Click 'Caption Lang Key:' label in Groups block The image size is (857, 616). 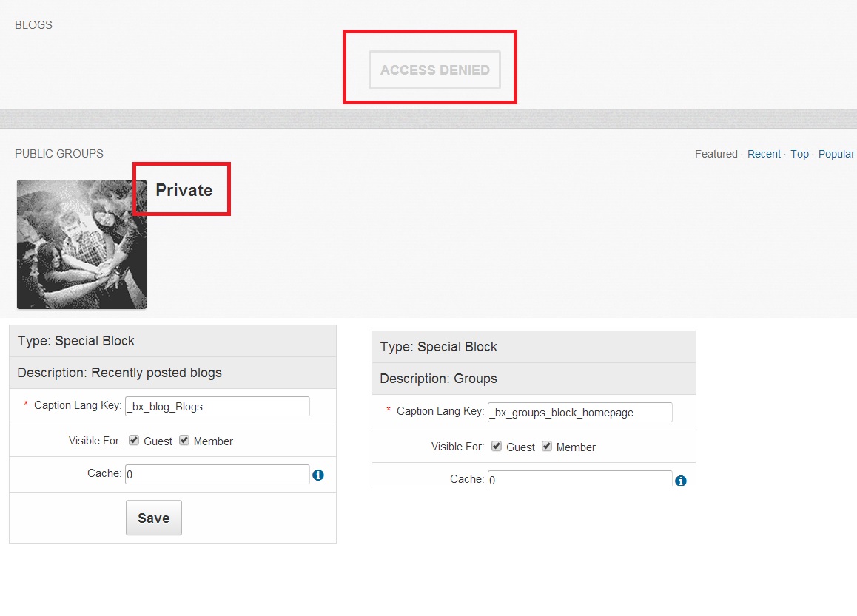pyautogui.click(x=440, y=411)
